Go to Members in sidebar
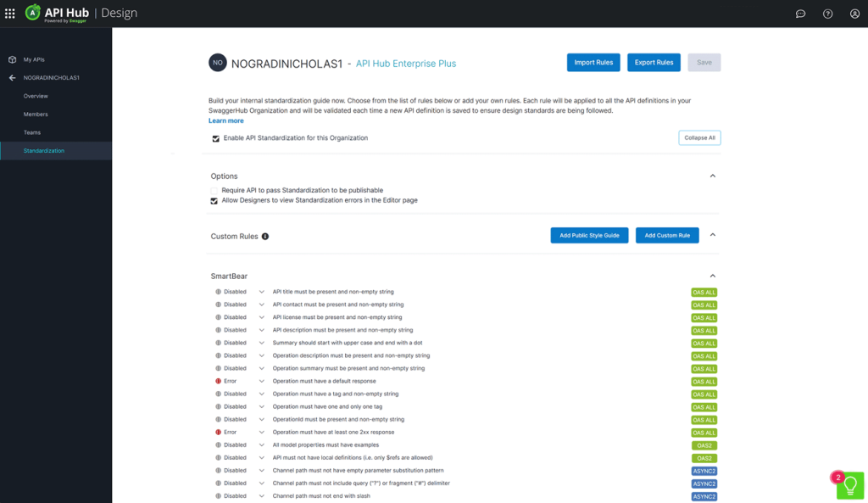This screenshot has height=503, width=868. tap(36, 115)
